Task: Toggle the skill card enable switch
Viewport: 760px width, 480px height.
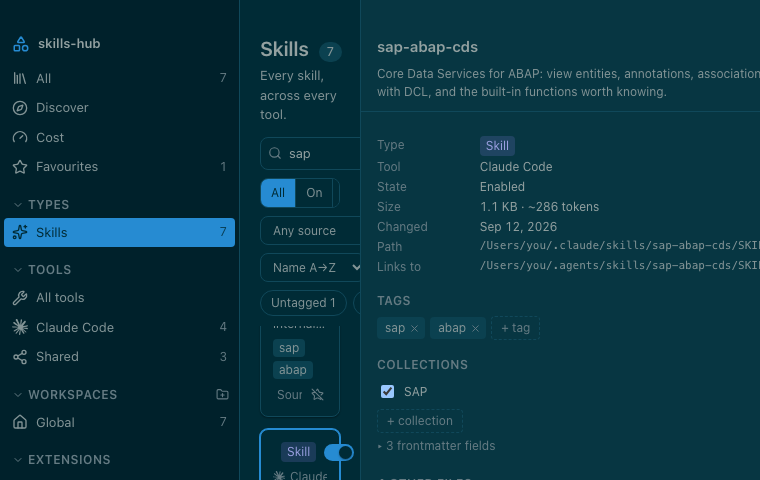Action: [x=339, y=452]
